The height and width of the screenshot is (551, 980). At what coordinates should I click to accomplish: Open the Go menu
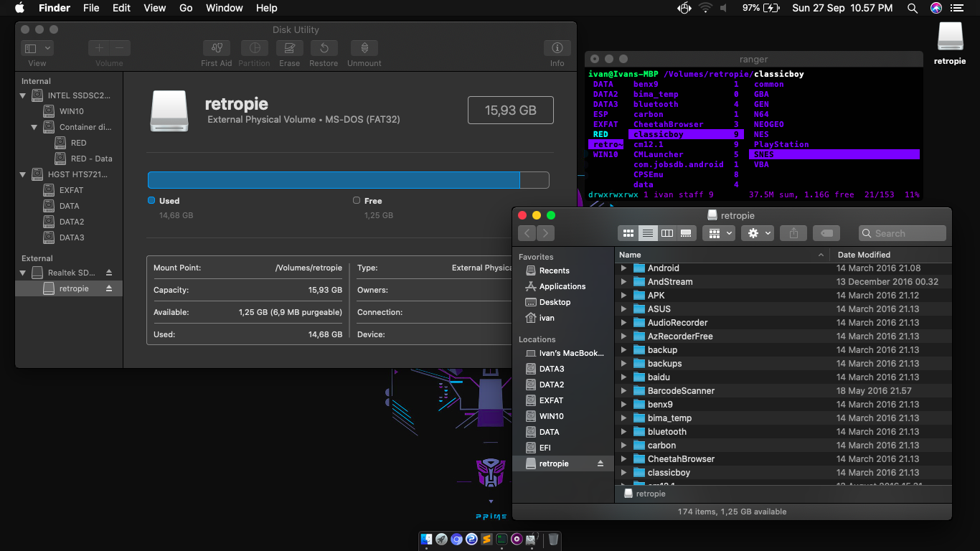(186, 8)
